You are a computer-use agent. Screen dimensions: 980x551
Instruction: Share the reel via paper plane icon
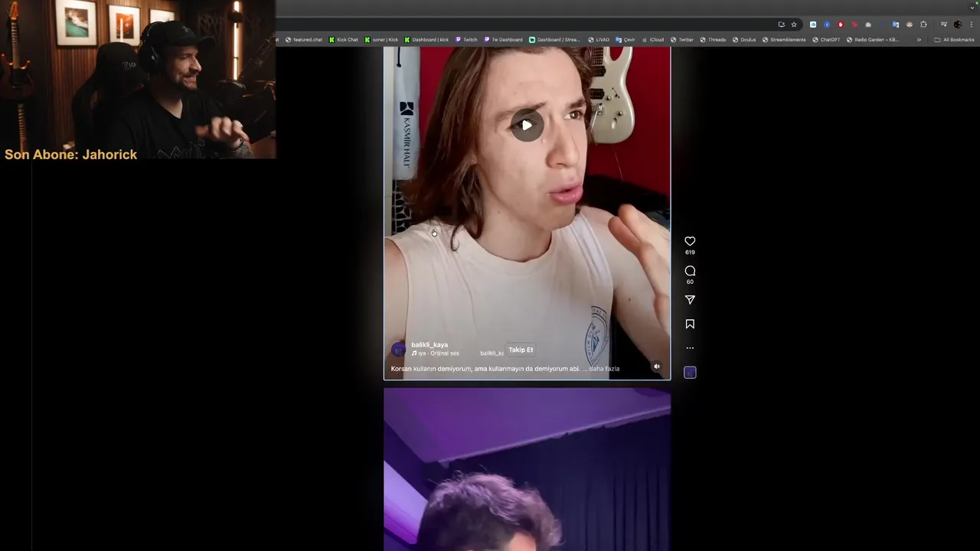click(x=690, y=300)
